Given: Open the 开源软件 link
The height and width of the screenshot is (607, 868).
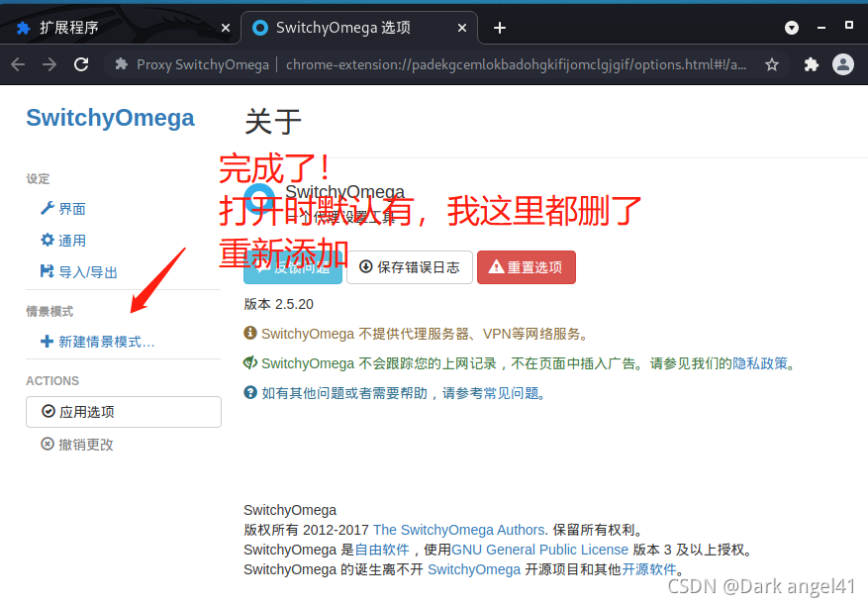Looking at the screenshot, I should (x=649, y=569).
